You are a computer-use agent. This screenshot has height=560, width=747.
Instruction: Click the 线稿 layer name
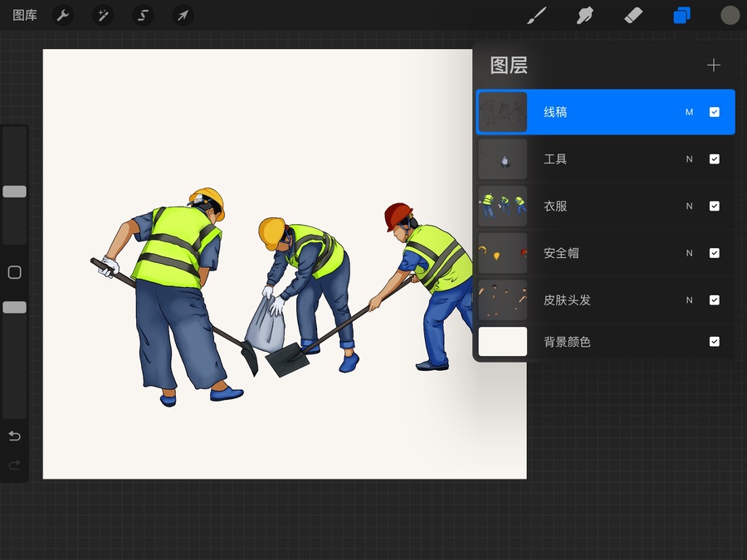555,112
